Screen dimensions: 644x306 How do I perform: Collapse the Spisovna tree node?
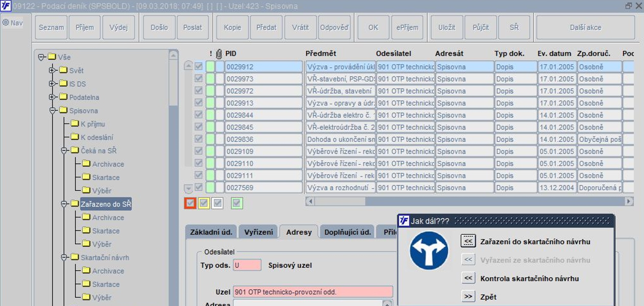tap(53, 110)
